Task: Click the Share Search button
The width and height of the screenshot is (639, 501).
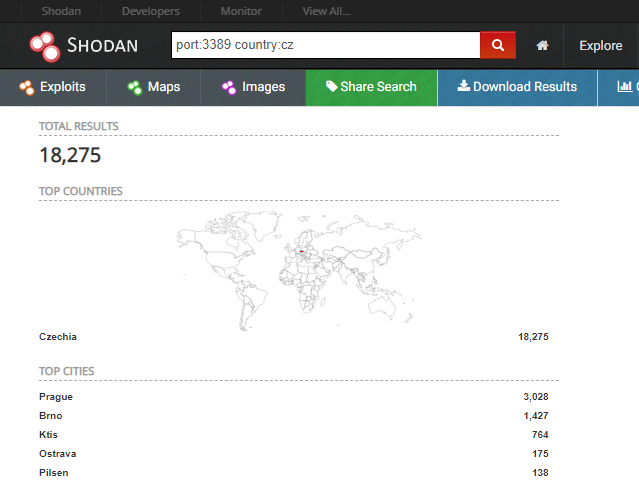Action: (x=371, y=87)
